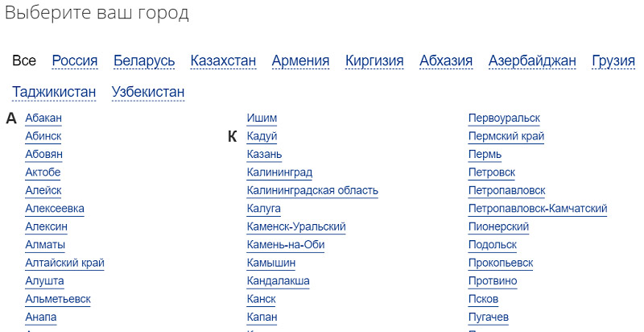Open the Киргизия country filter
The height and width of the screenshot is (332, 644).
[374, 60]
